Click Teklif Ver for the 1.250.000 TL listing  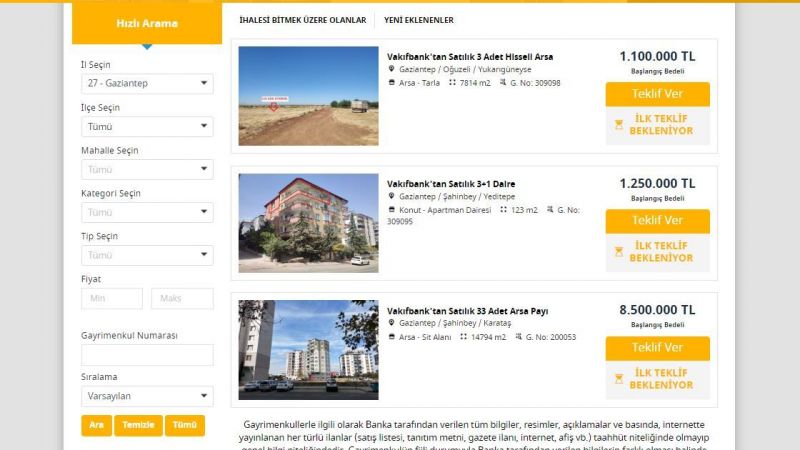point(657,221)
